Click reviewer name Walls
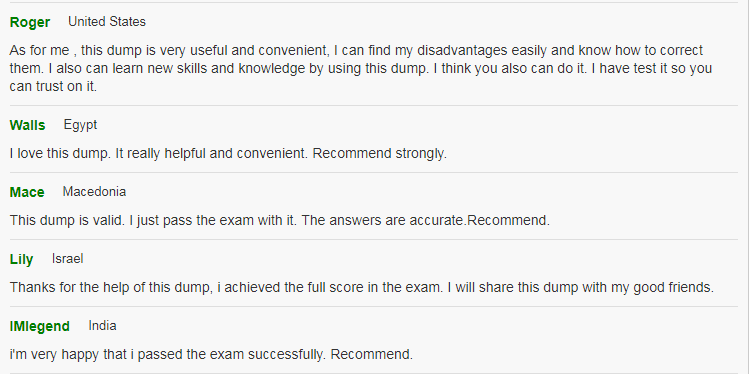The width and height of the screenshot is (750, 374). [x=27, y=125]
